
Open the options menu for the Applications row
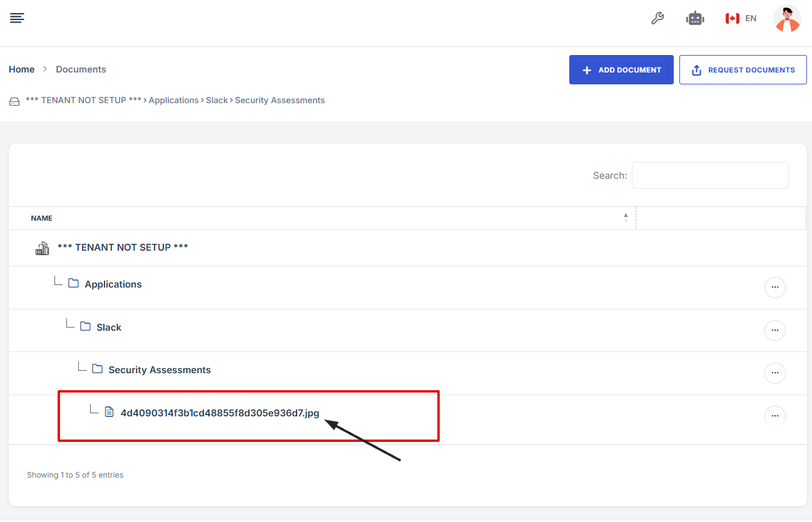[x=774, y=288]
